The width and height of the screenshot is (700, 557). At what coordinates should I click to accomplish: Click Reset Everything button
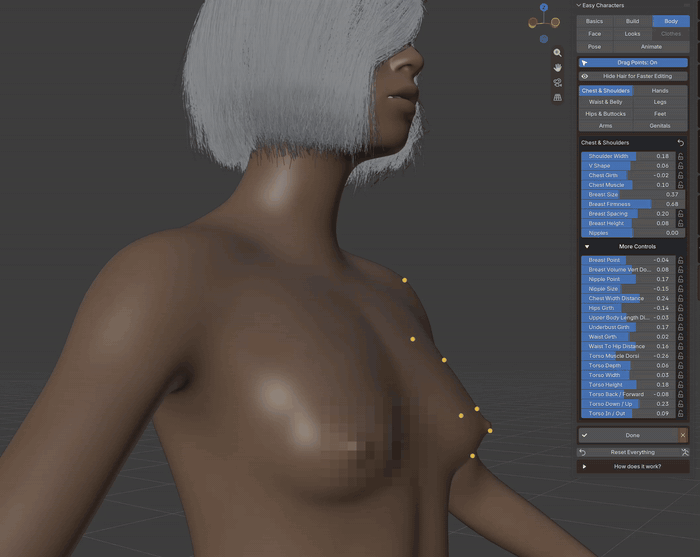[x=629, y=452]
